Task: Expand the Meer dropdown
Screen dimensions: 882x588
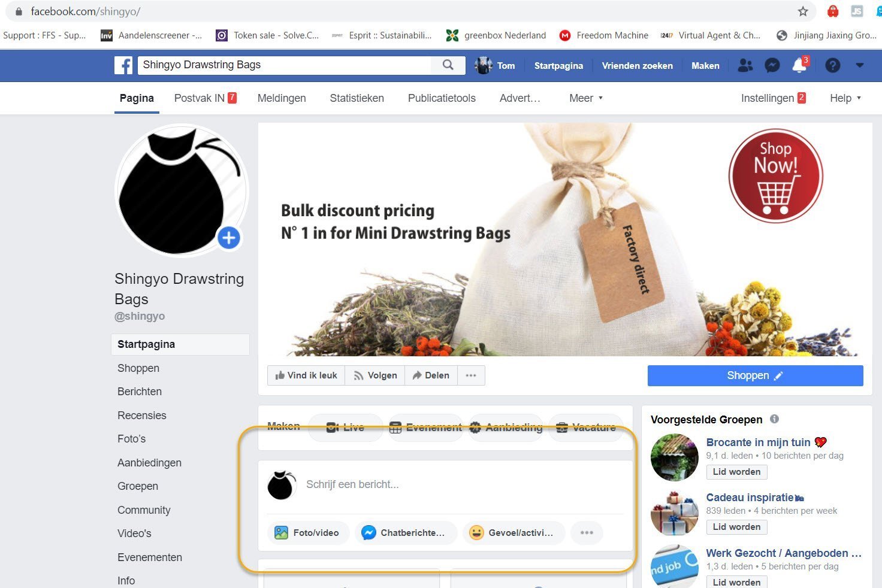Action: tap(586, 98)
